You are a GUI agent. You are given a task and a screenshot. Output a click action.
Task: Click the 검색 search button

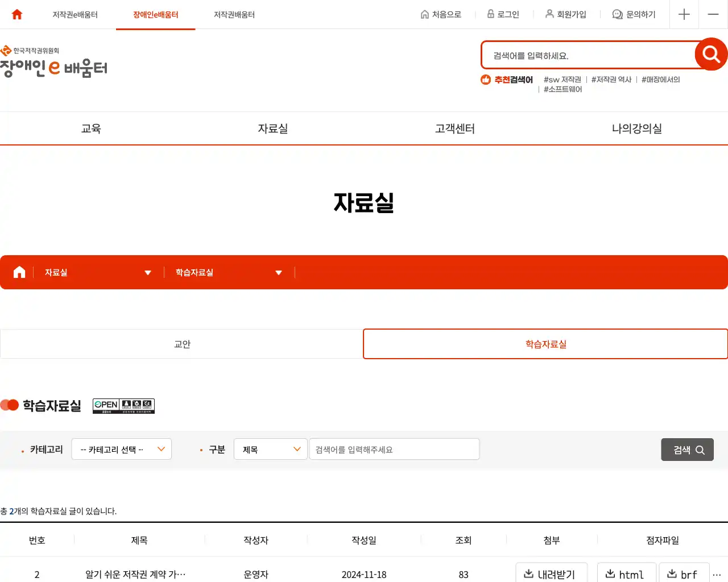(x=687, y=449)
